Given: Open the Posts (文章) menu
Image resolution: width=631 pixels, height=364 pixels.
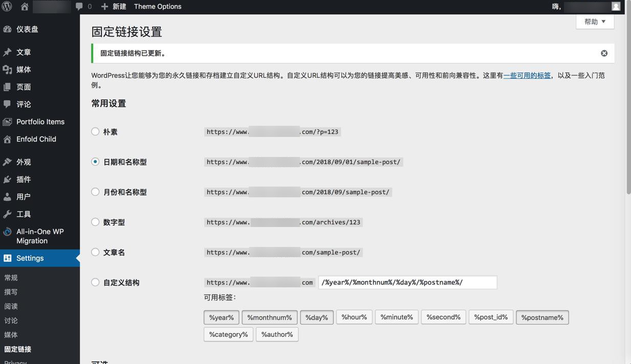Looking at the screenshot, I should click(24, 52).
